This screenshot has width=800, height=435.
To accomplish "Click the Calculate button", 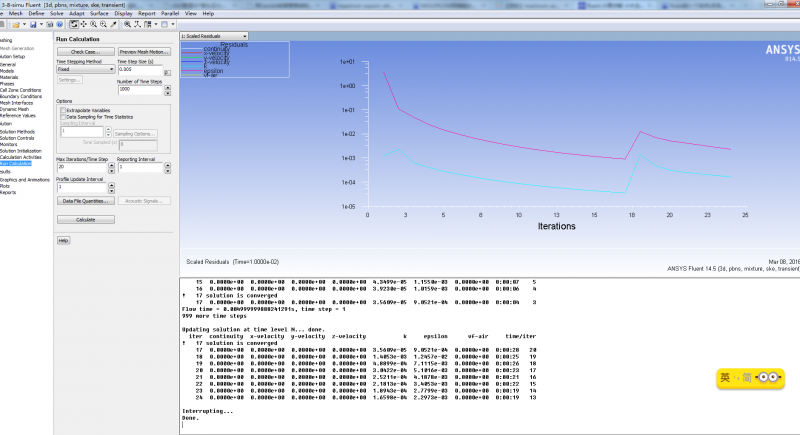I will tap(85, 219).
